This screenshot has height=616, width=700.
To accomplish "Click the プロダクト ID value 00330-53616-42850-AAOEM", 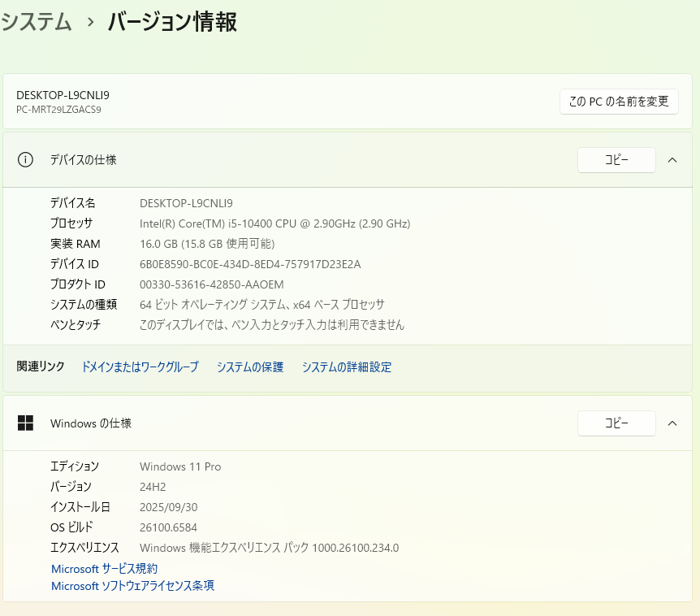I will tap(212, 284).
